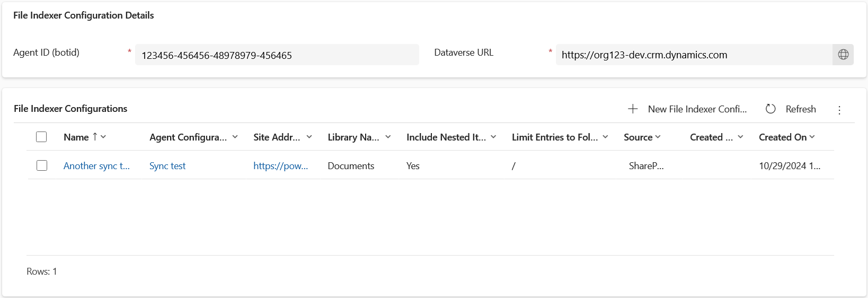Open the Another sync test record link
868x298 pixels.
(x=96, y=166)
